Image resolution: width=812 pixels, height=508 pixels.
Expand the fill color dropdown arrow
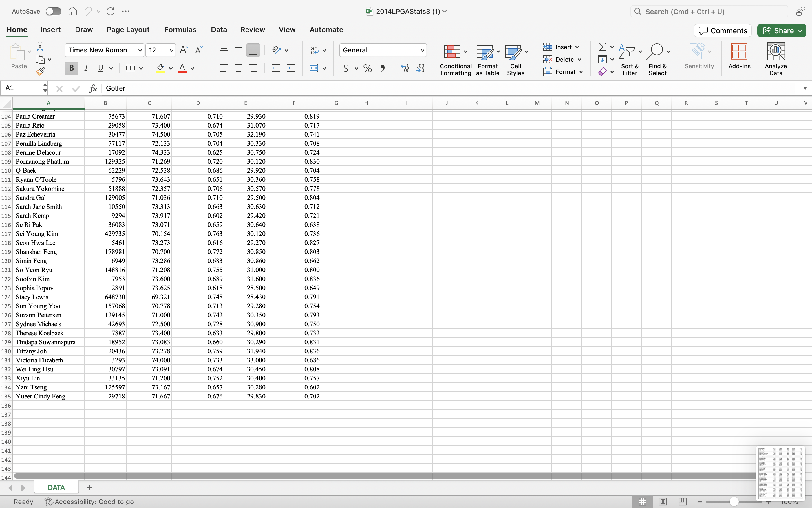pos(171,69)
